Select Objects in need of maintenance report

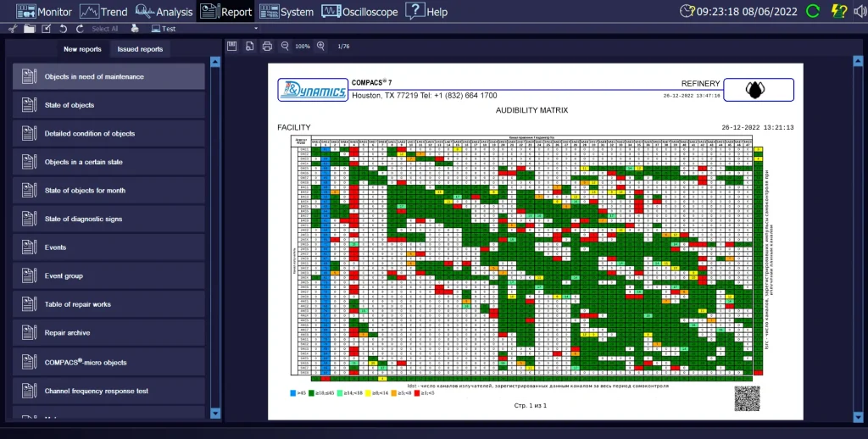pos(108,76)
